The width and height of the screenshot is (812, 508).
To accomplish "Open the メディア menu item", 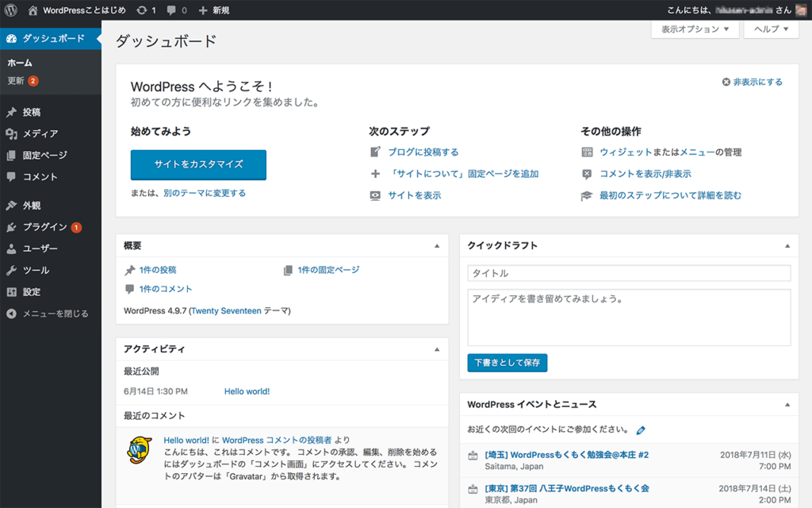I will coord(51,133).
